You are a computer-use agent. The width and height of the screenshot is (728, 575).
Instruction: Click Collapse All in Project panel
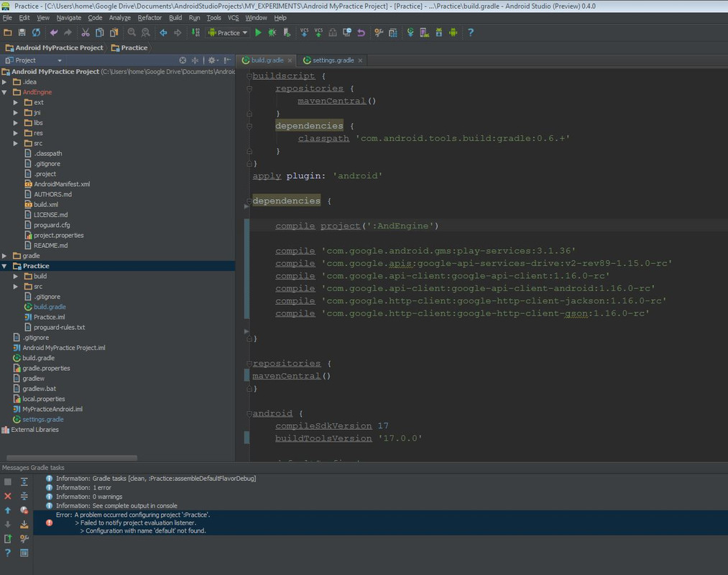coord(195,60)
